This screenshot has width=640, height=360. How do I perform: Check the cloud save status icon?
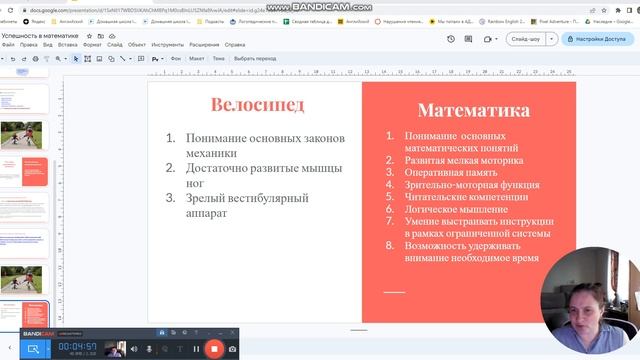tap(112, 36)
